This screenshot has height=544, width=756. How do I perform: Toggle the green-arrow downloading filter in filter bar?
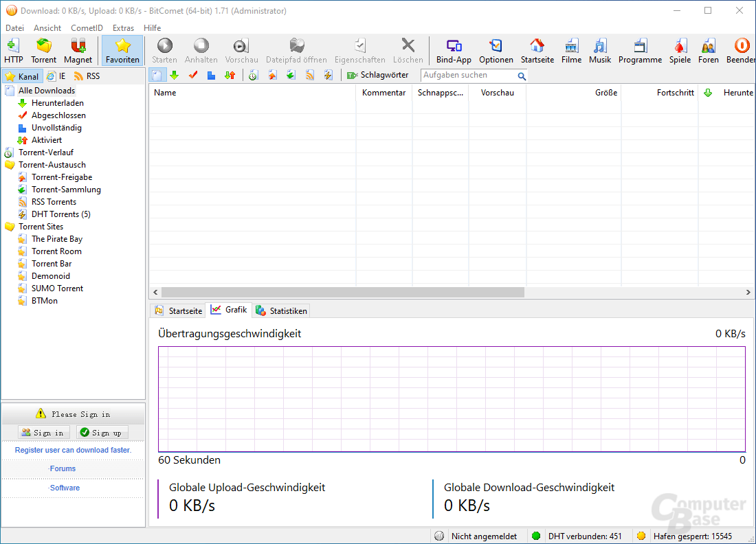coord(175,75)
